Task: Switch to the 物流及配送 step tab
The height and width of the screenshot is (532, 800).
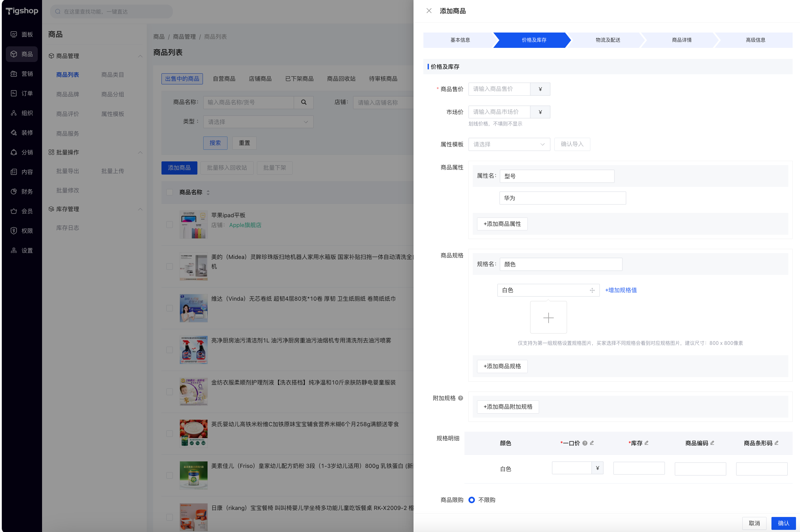Action: pos(608,40)
